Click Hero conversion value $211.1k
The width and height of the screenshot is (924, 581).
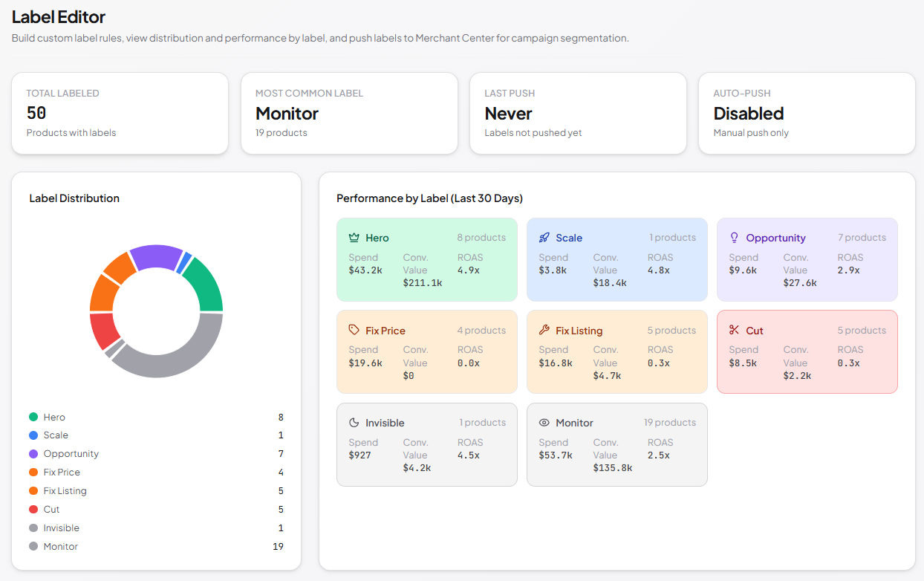[x=423, y=283]
